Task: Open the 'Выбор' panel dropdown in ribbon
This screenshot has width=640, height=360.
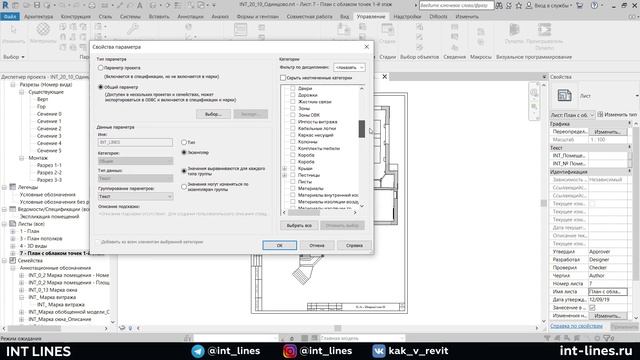Action: 14,57
